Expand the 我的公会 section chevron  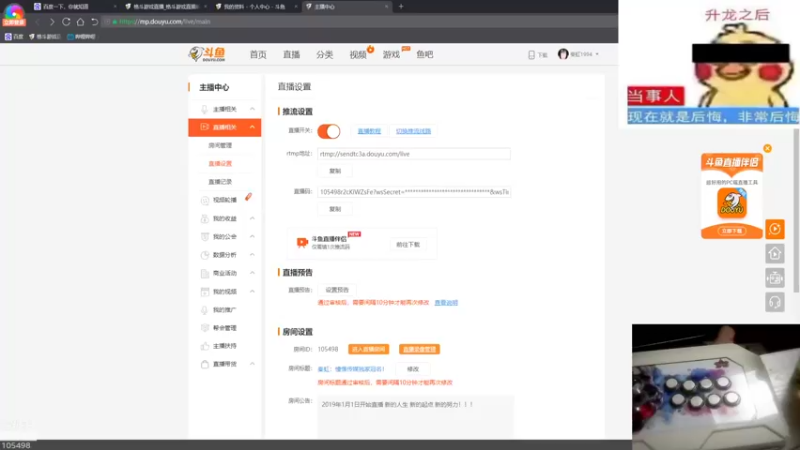252,237
